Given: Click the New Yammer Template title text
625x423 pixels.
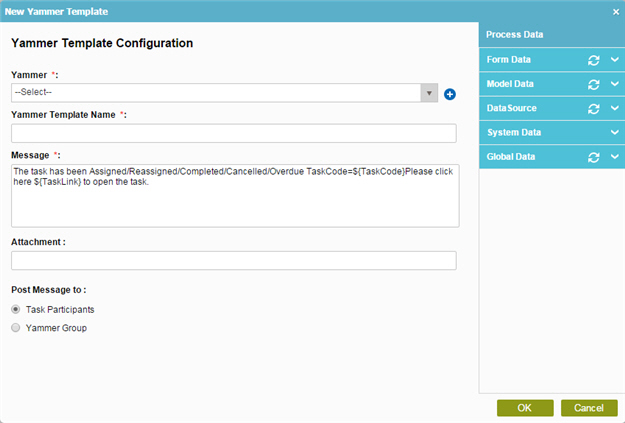Looking at the screenshot, I should 56,12.
